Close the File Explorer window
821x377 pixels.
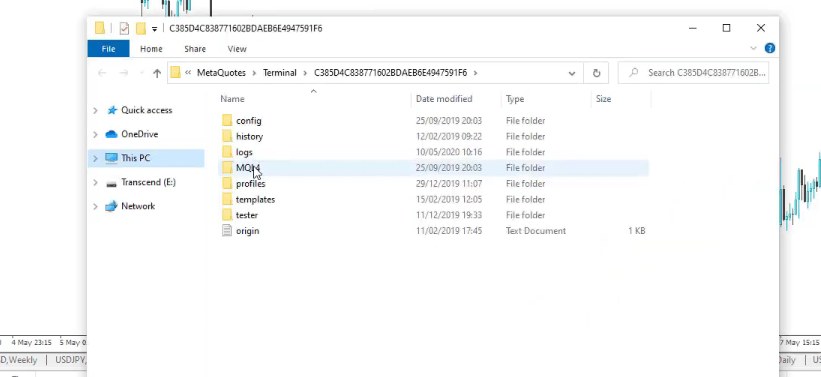(761, 28)
